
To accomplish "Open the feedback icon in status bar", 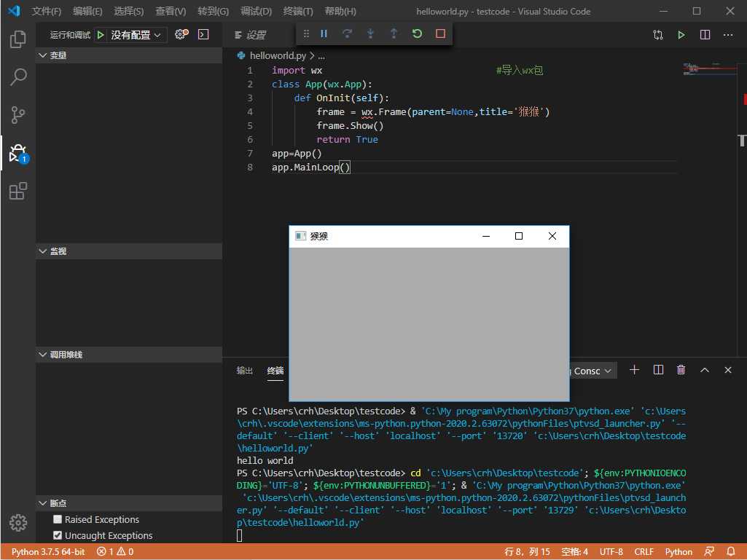I will (x=709, y=551).
